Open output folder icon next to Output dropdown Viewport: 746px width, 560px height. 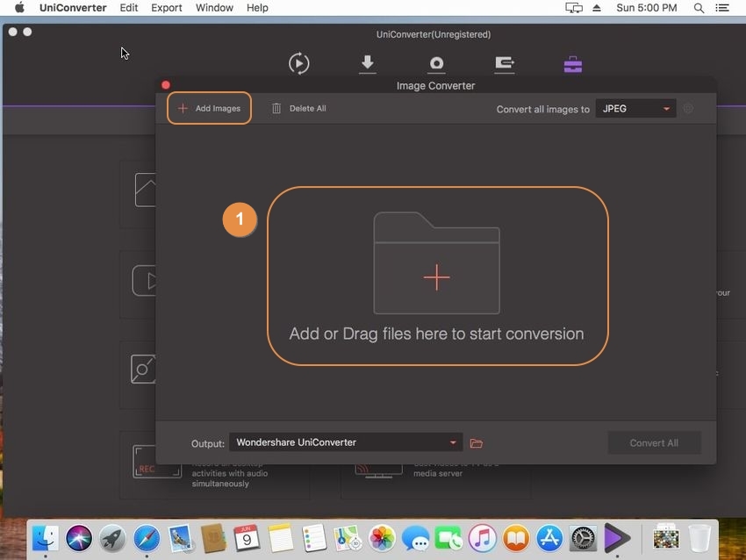click(x=477, y=443)
